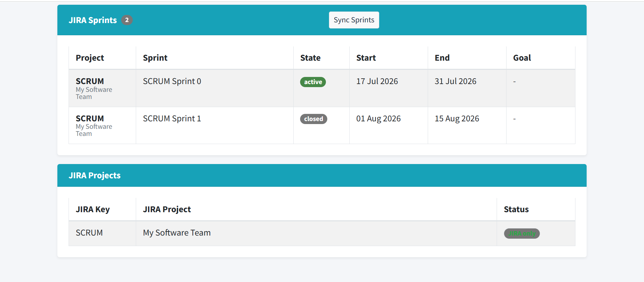The height and width of the screenshot is (282, 644).
Task: Click the goal dash in Sprint 0 row
Action: pyautogui.click(x=514, y=82)
